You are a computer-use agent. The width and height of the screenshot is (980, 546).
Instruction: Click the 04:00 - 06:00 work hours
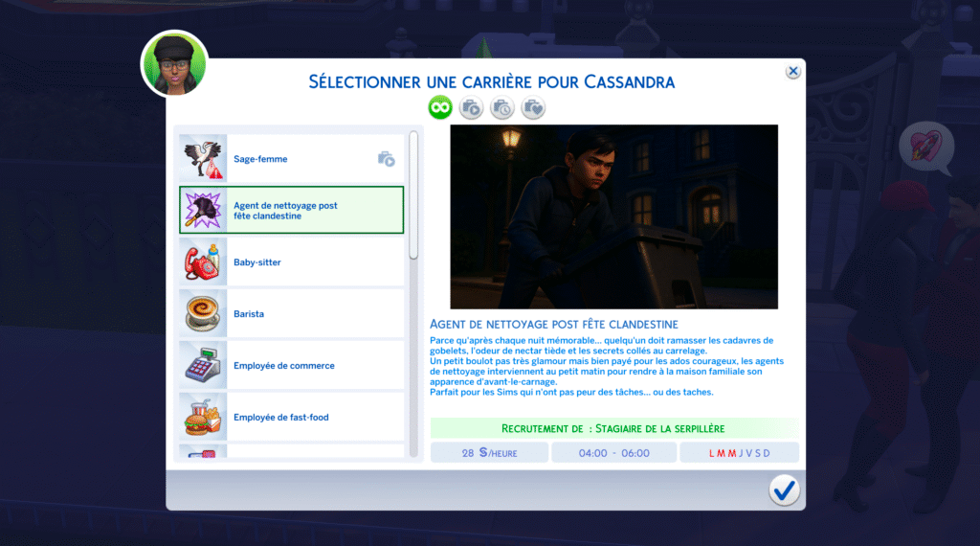pyautogui.click(x=613, y=453)
